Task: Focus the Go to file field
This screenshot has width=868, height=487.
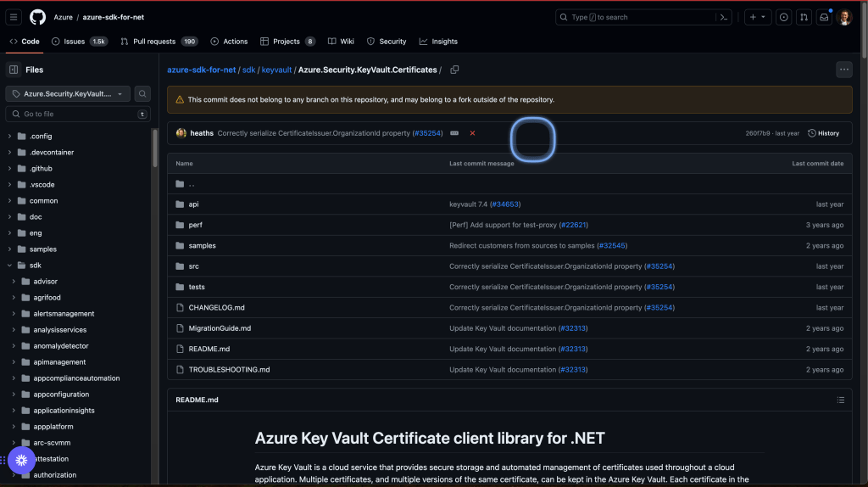Action: click(77, 115)
